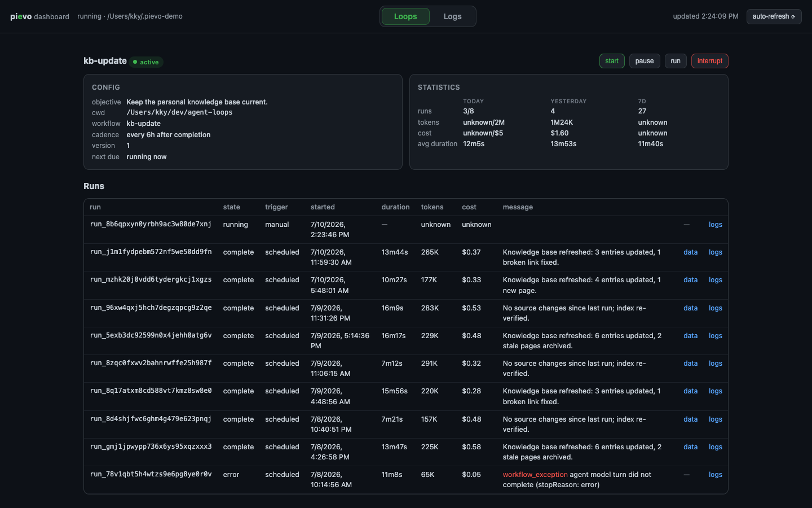Pause the kb-update loop
The image size is (812, 508).
point(645,61)
